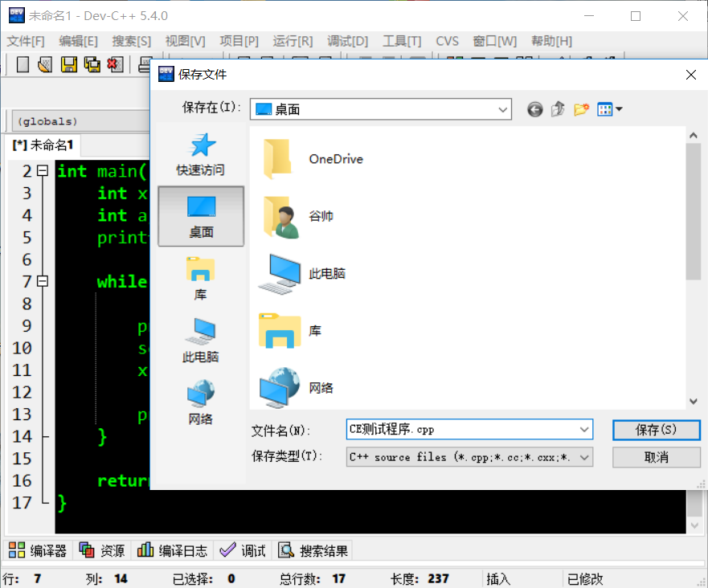The image size is (708, 588).
Task: Click the New file toolbar icon
Action: pos(23,64)
